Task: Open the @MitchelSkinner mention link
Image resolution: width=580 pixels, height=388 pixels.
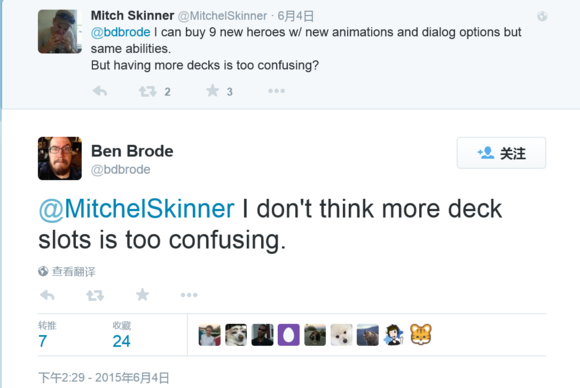Action: click(136, 209)
